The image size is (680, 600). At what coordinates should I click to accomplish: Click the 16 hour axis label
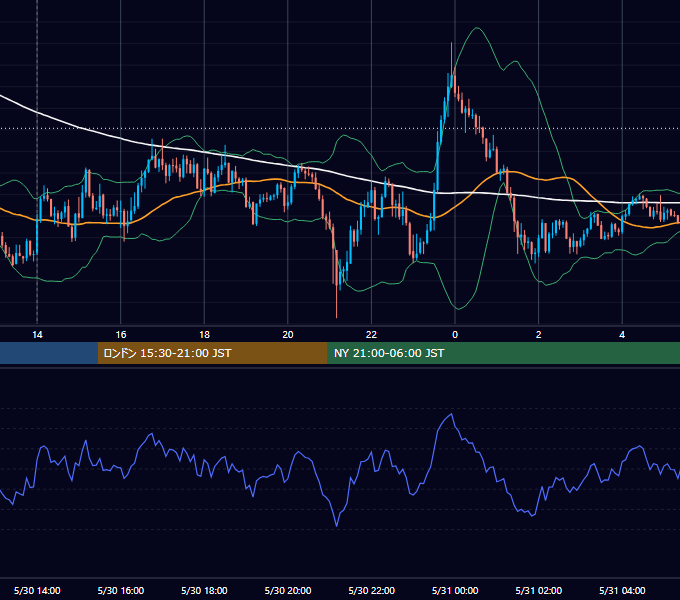[x=121, y=335]
